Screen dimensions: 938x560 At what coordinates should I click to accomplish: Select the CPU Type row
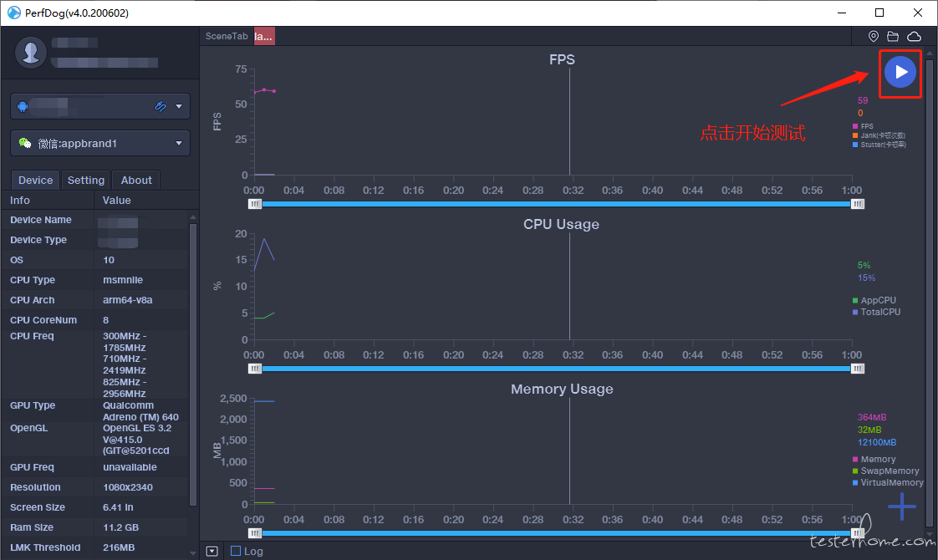pos(94,280)
